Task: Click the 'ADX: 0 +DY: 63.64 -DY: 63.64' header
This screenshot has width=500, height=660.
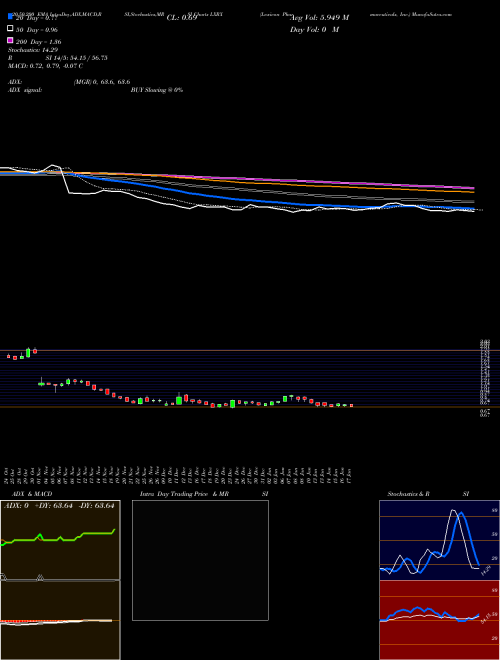Action: (59, 506)
